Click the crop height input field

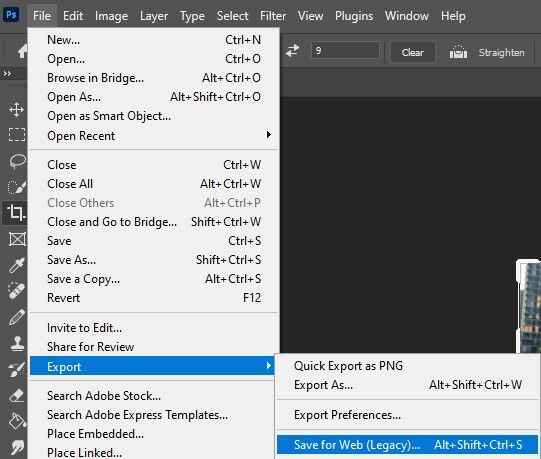(345, 51)
